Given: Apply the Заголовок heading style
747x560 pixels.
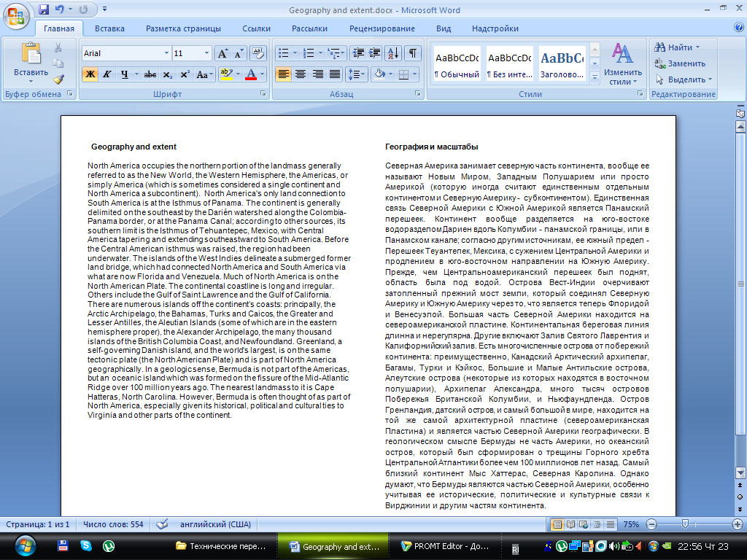Looking at the screenshot, I should click(562, 64).
